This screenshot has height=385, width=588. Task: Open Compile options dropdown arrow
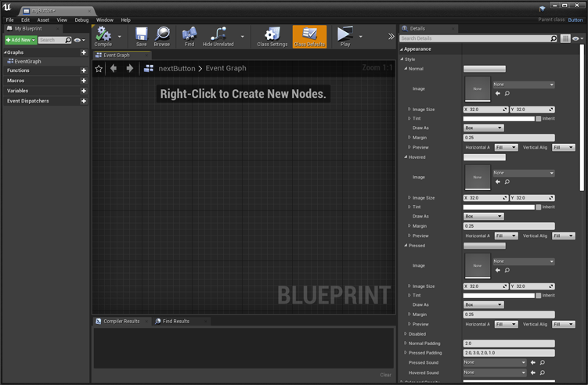[x=119, y=37]
